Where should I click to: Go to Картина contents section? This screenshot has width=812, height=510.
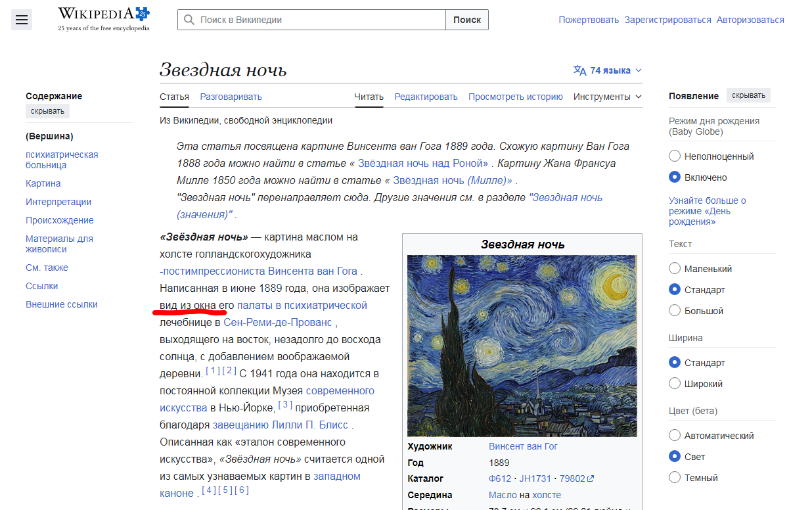[x=43, y=183]
